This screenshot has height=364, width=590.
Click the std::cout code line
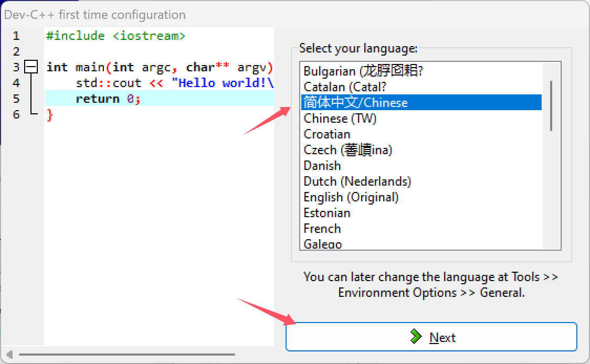pyautogui.click(x=175, y=83)
